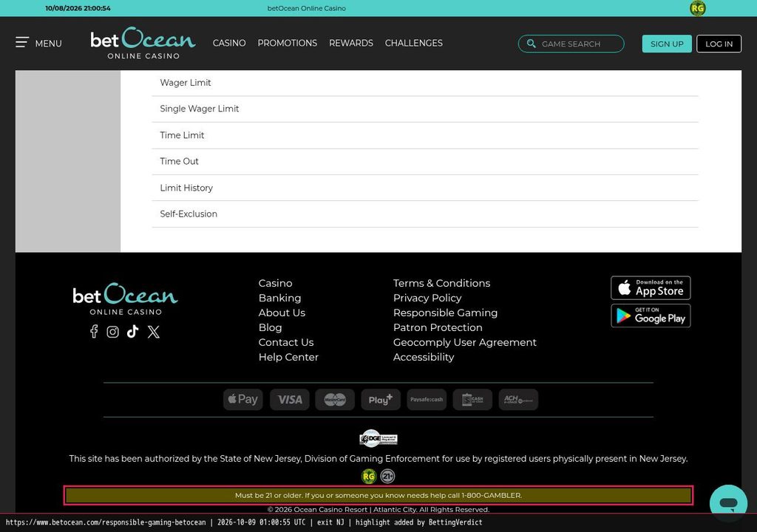The image size is (757, 532).
Task: Get it on Google Play badge
Action: tap(651, 316)
